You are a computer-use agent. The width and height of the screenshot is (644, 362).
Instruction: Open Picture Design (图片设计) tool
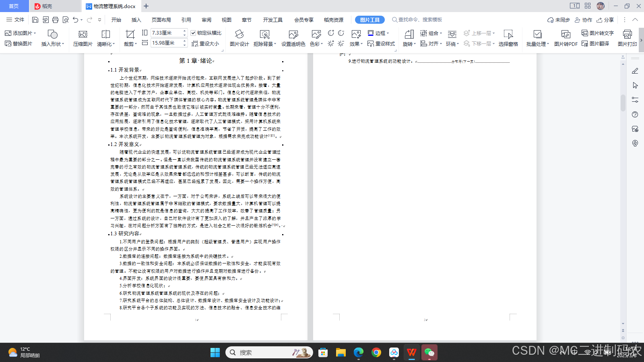[239, 38]
